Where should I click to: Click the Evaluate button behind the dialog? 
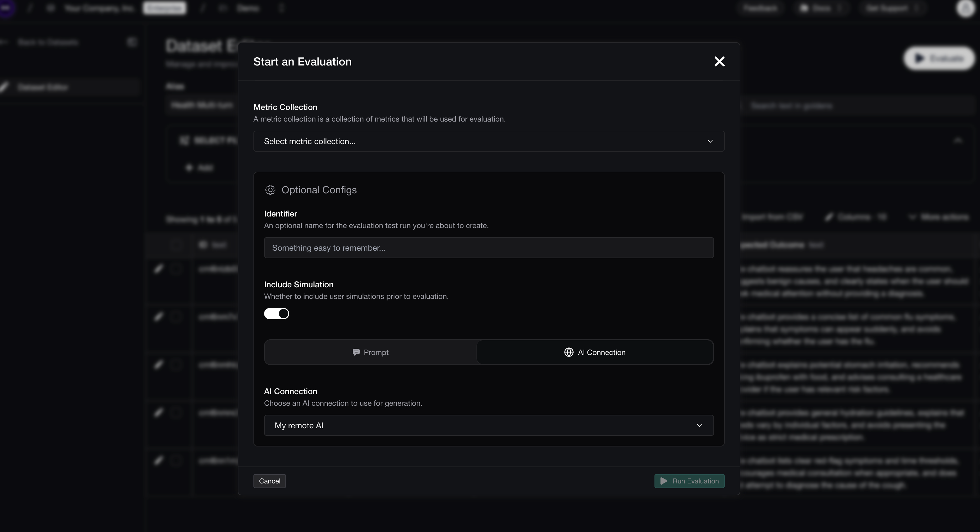coord(939,58)
